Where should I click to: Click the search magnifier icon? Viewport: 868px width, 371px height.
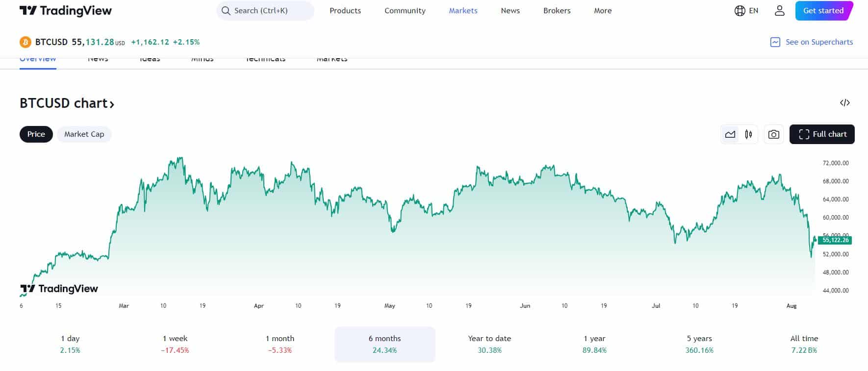coord(226,11)
